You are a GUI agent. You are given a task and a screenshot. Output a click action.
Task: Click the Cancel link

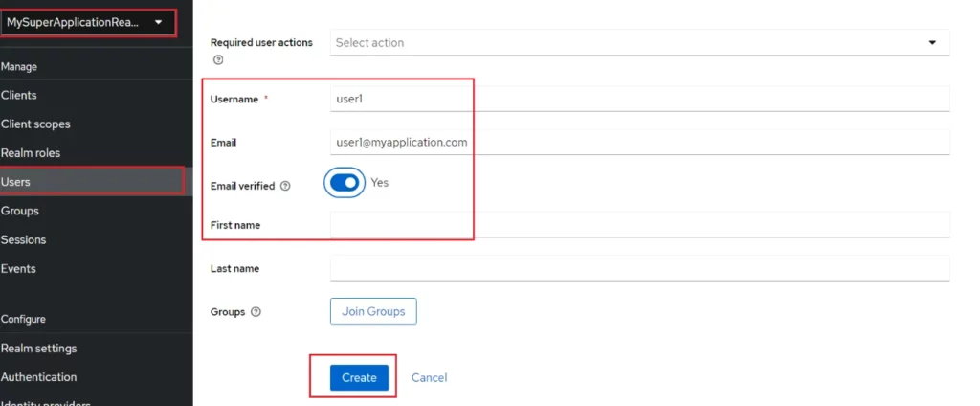[430, 378]
